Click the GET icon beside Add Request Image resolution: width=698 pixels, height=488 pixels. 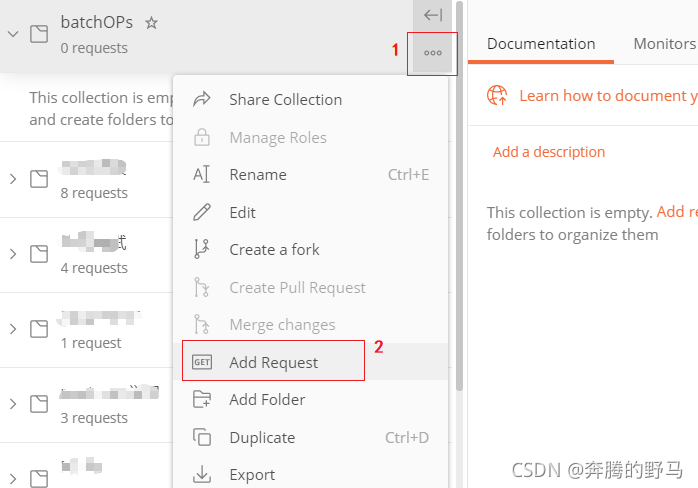coord(202,362)
